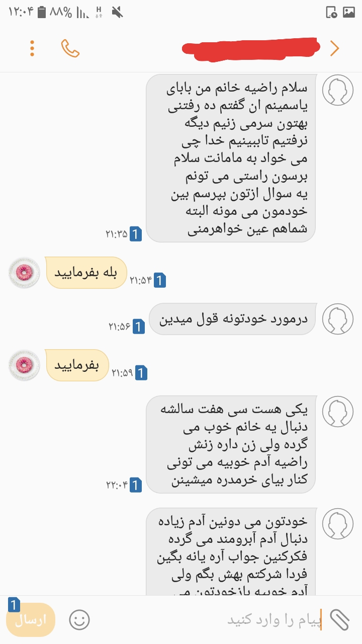This screenshot has height=644, width=362.
Task: Select the message starting یکی هست سی هفت
Action: coord(230,444)
